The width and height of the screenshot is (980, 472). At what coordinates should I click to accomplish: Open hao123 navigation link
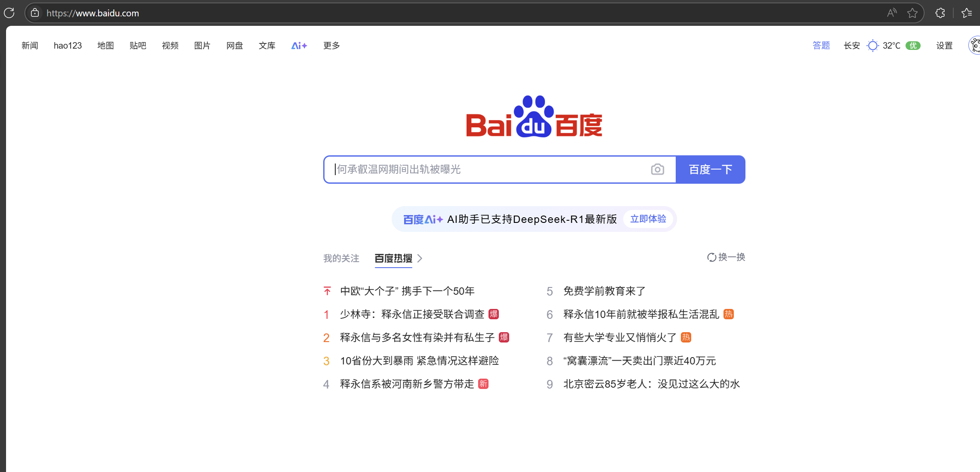click(x=68, y=46)
